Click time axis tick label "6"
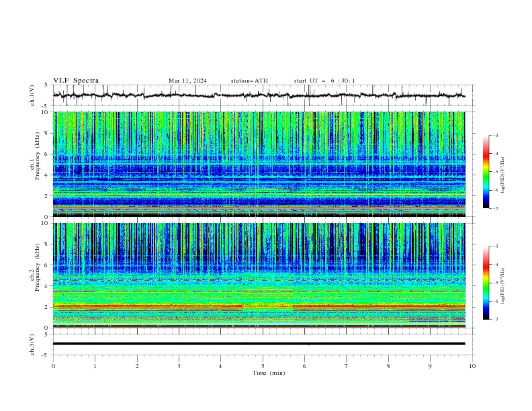Viewport: 532px width, 411px height. (x=304, y=366)
